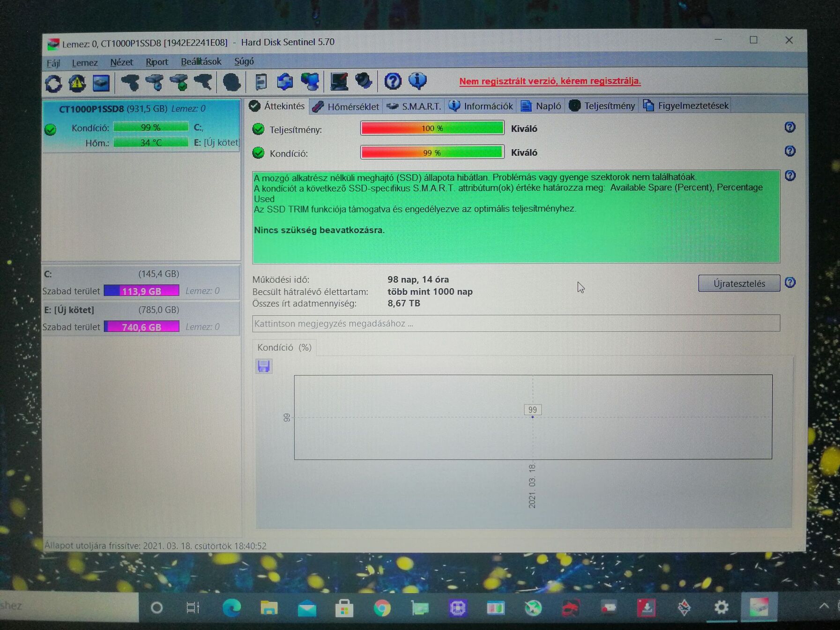Launch Google Chrome from the taskbar

tap(382, 608)
